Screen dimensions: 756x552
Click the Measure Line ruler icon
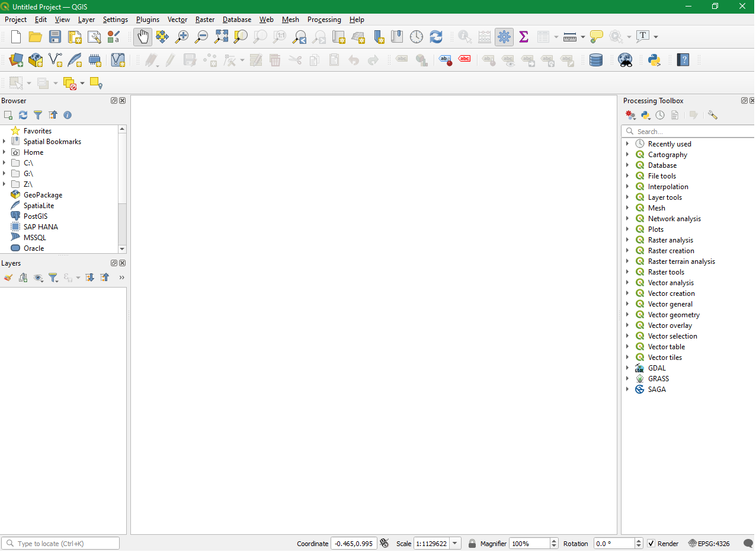click(570, 37)
